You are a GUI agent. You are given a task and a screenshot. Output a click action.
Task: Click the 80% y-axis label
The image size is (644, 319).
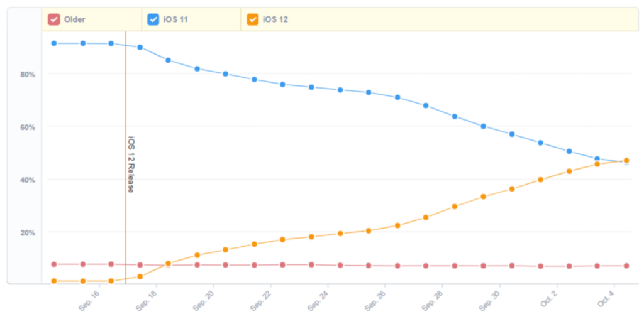(x=27, y=74)
